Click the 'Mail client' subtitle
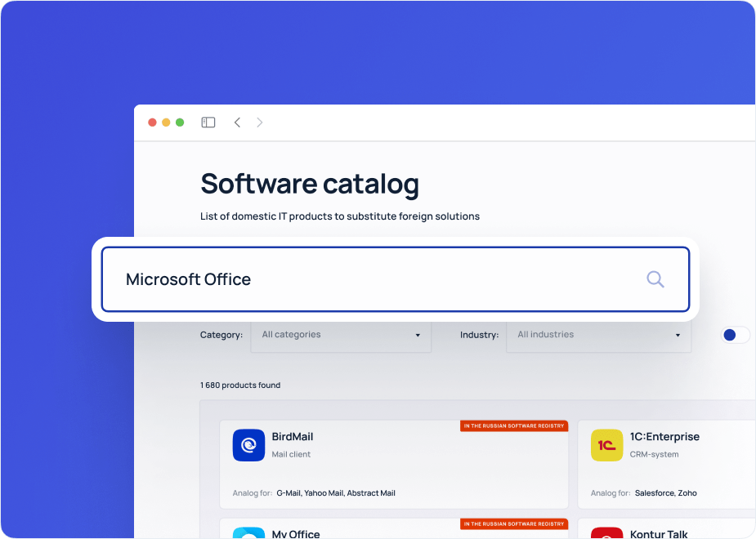756x539 pixels. click(291, 454)
